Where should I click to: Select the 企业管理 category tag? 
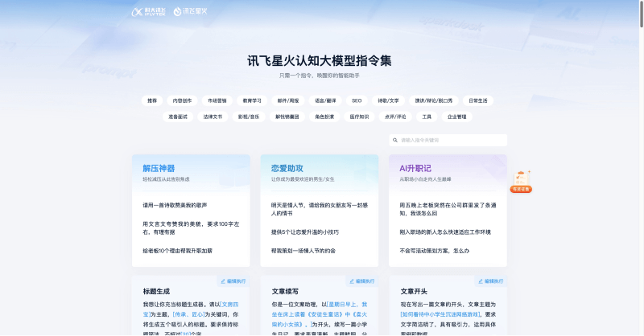pos(456,117)
